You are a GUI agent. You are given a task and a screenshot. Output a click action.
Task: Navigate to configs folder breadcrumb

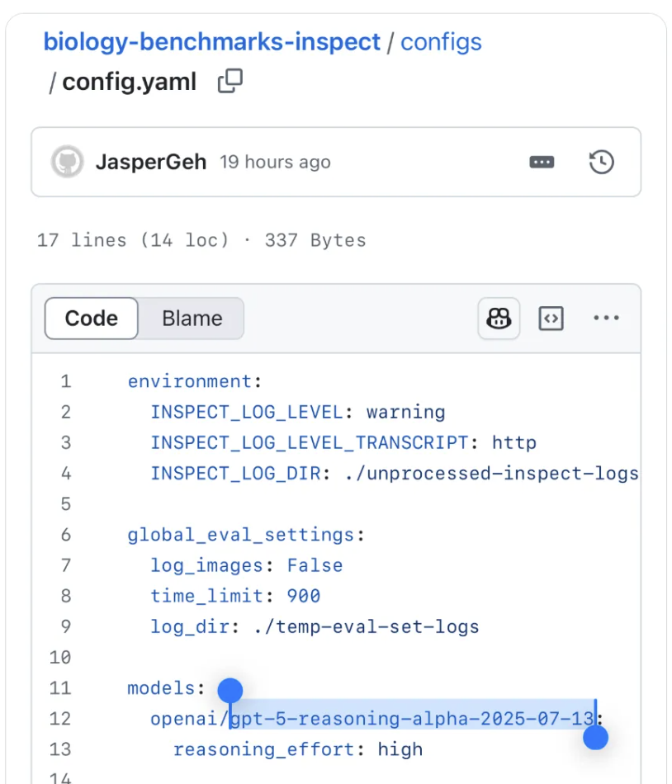pyautogui.click(x=441, y=41)
